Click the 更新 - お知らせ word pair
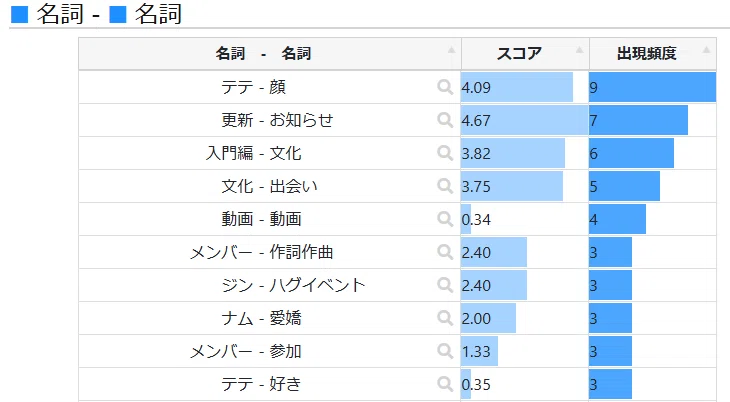Screen dimensions: 730x402 point(277,120)
